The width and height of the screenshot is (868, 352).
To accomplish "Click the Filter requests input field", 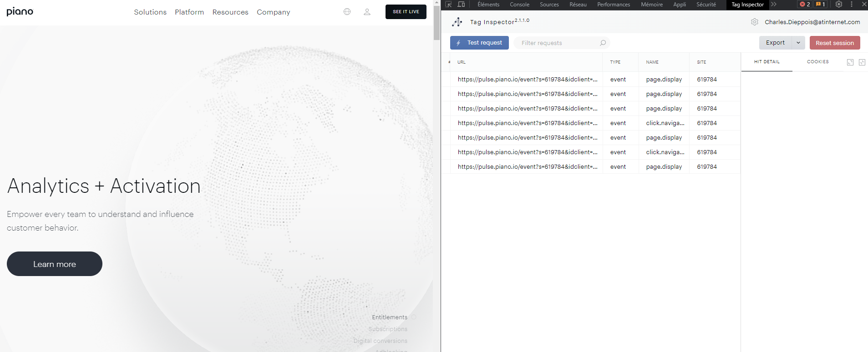I will click(x=558, y=43).
